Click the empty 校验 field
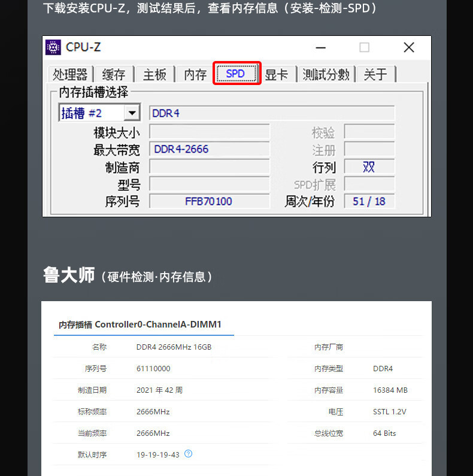 (x=369, y=132)
